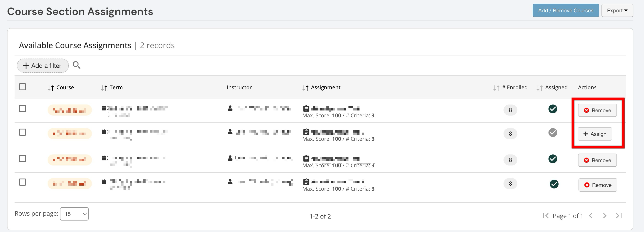Go to first page icon
The width and height of the screenshot is (644, 232).
(545, 216)
